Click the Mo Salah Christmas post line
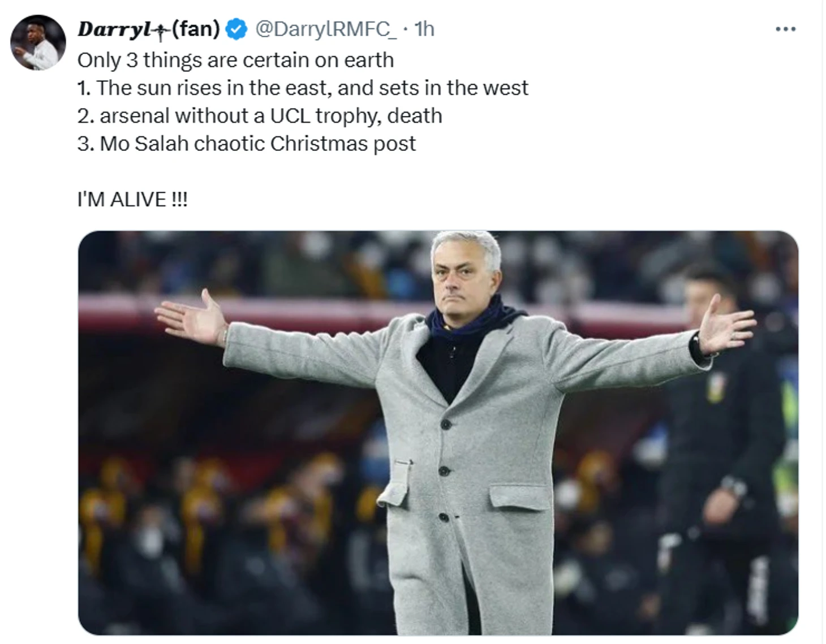826x644 pixels. [x=247, y=144]
